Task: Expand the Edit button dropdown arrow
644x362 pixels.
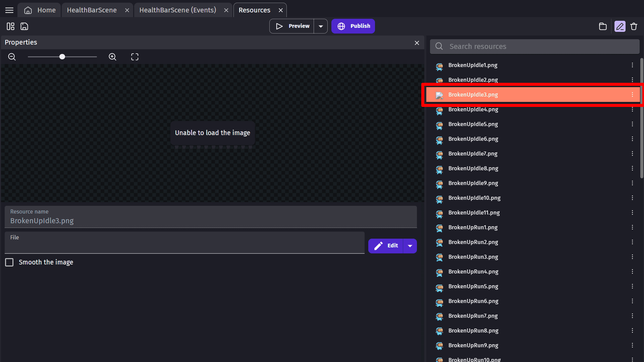Action: tap(410, 246)
